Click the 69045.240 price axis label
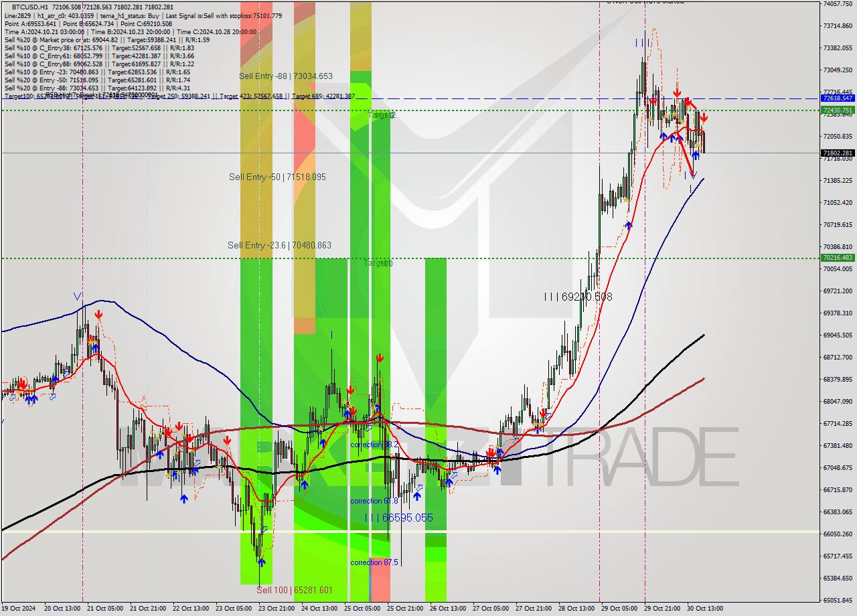 [x=838, y=335]
